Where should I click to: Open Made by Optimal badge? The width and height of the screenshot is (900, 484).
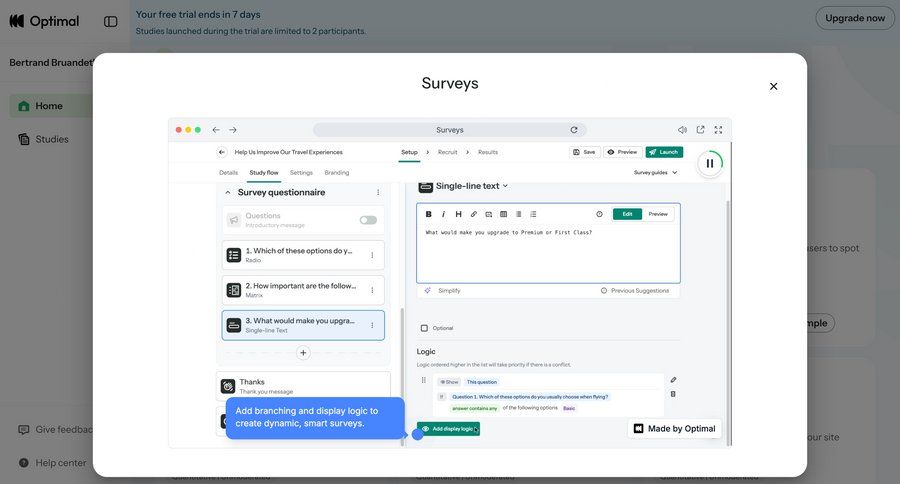[x=674, y=428]
